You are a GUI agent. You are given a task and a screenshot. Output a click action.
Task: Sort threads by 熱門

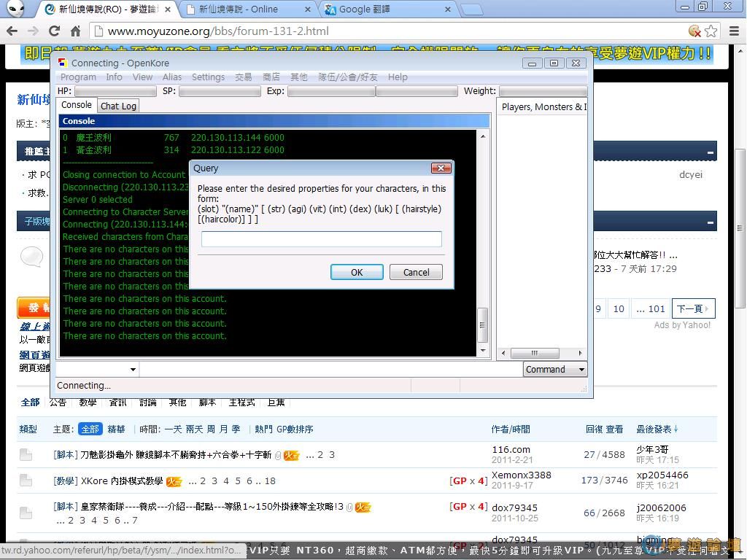(263, 429)
